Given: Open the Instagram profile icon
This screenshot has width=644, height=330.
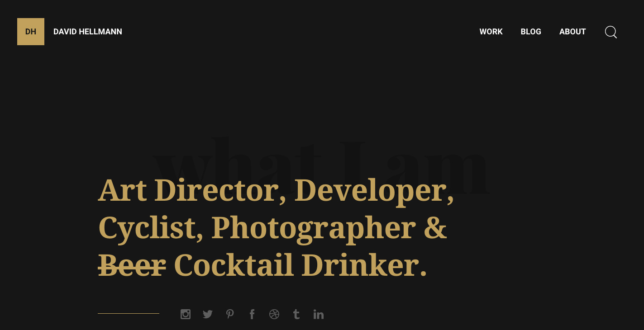Looking at the screenshot, I should tap(186, 314).
